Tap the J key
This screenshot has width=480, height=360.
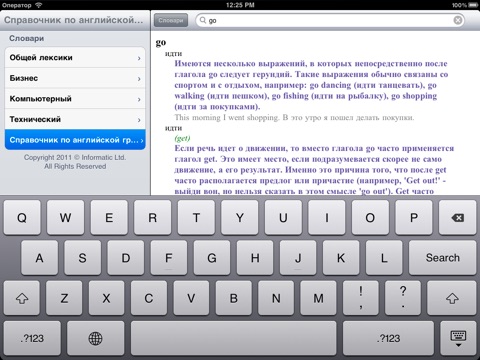[x=298, y=258]
